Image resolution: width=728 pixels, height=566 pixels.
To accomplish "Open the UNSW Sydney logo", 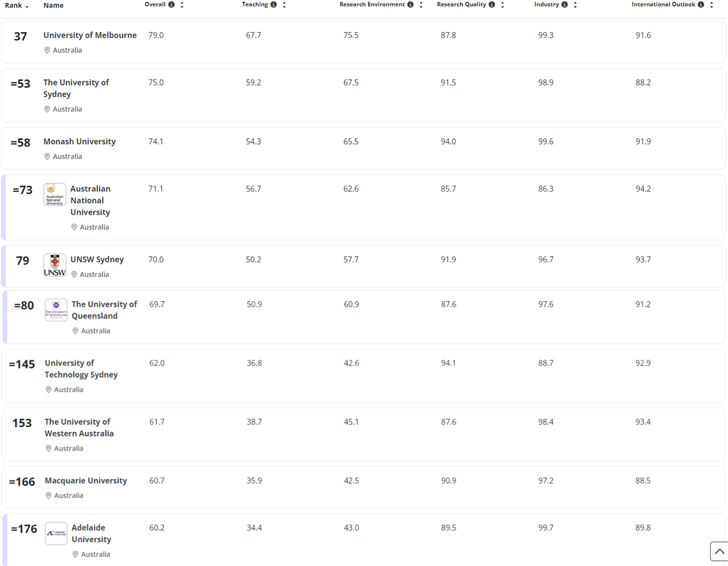I will [55, 265].
